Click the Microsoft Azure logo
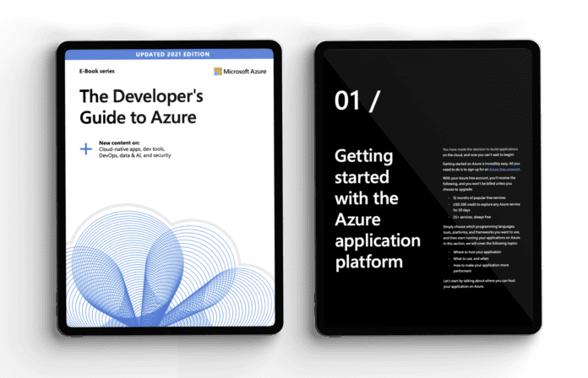The width and height of the screenshot is (588, 378). [242, 73]
